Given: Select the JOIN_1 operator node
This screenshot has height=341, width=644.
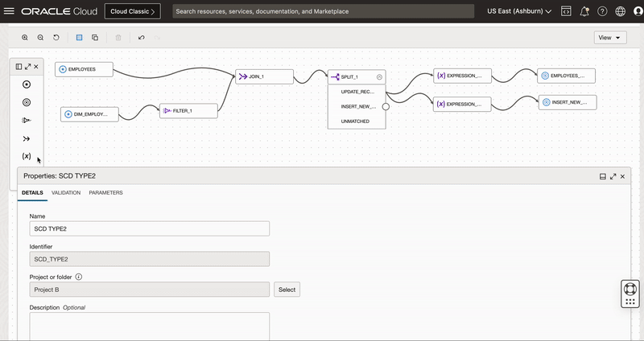Looking at the screenshot, I should [265, 76].
